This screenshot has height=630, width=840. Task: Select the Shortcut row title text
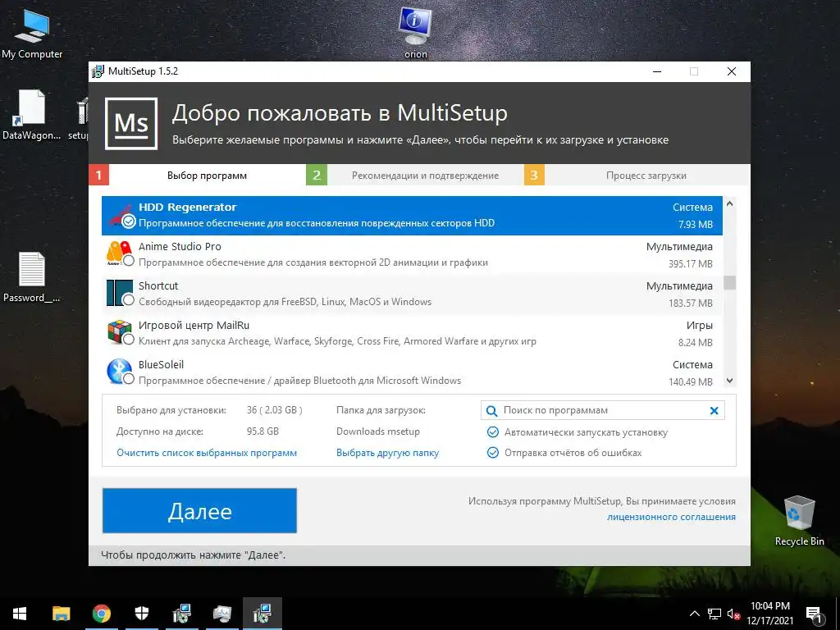pos(158,286)
